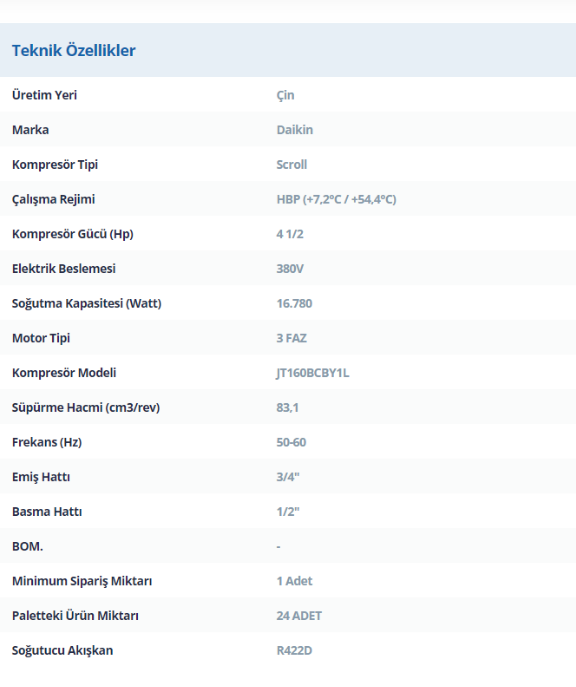The width and height of the screenshot is (576, 687).
Task: Click the Teknik Özellikler section header
Action: pos(74,50)
